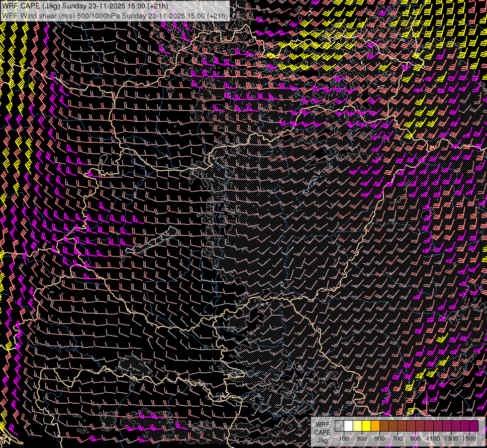This screenshot has height=448, width=487.
Task: Click the 300 legend value label
Action: pyautogui.click(x=362, y=439)
